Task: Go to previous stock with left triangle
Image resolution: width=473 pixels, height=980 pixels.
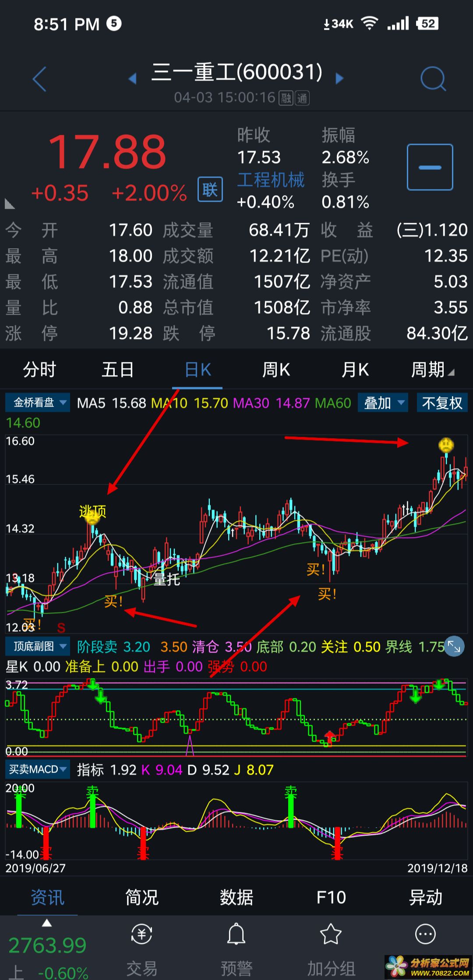Action: (132, 79)
